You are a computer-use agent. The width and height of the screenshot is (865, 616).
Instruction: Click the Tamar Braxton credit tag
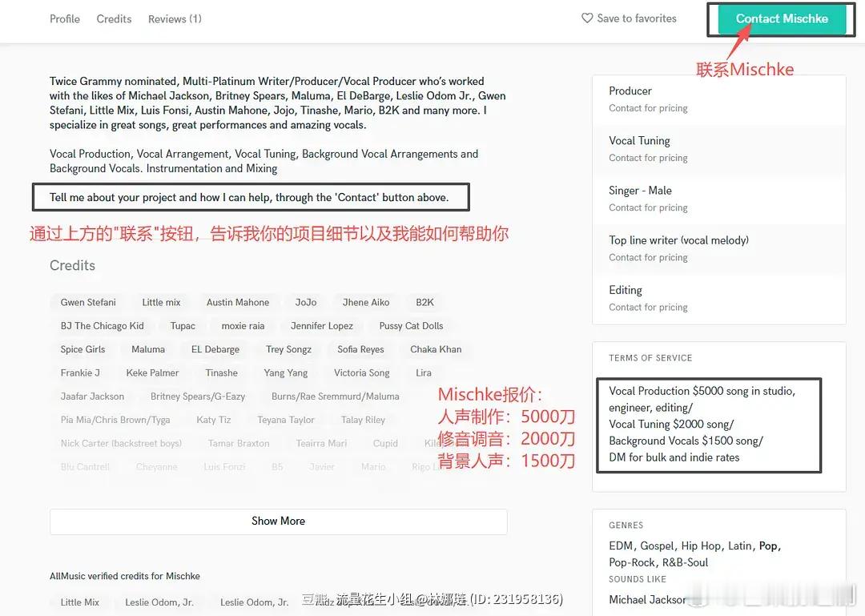tap(239, 443)
